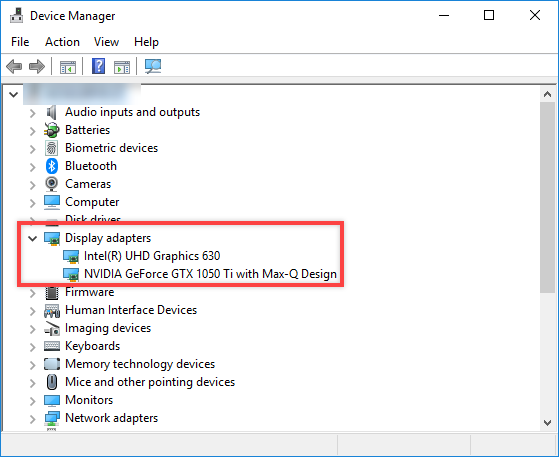559x457 pixels.
Task: Select the mouse icon for pointing devices
Action: [x=52, y=382]
